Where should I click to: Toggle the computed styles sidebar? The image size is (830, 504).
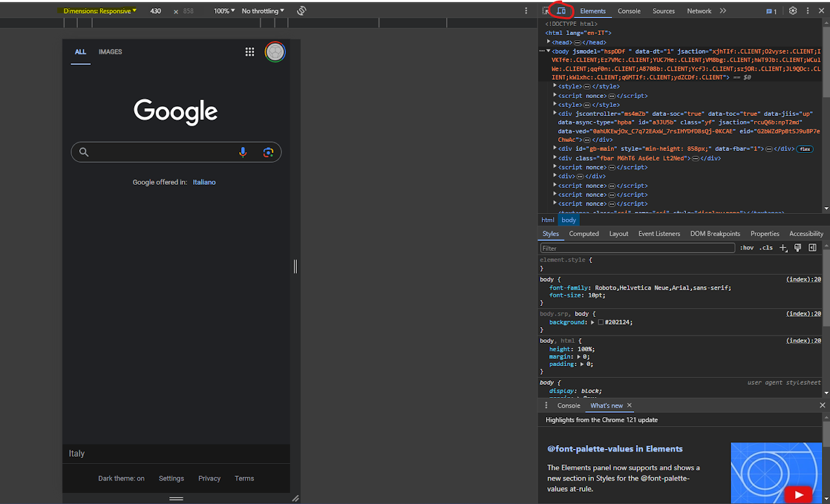[812, 248]
